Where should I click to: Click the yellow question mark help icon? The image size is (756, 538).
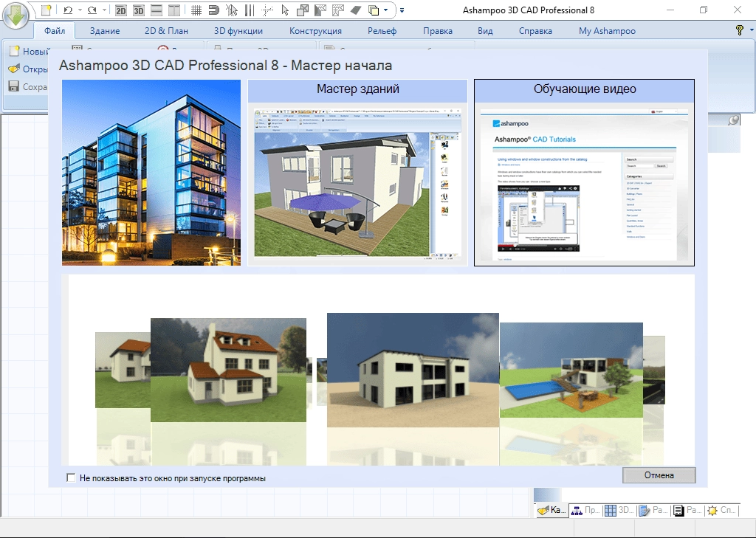point(740,30)
